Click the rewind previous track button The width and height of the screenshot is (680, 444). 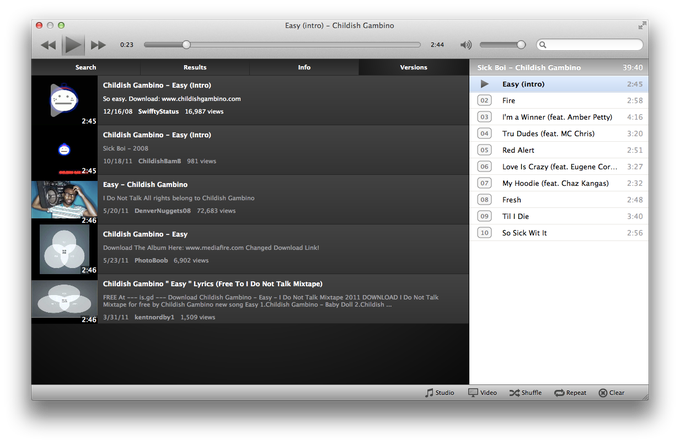tap(48, 45)
